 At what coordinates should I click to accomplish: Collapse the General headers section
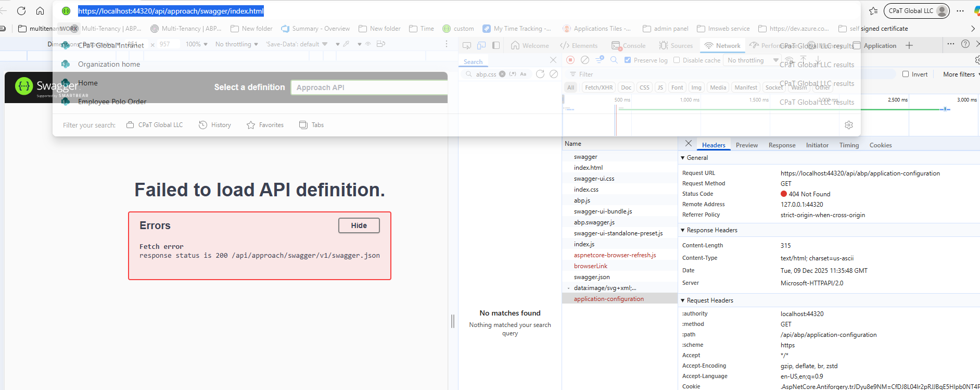click(x=683, y=158)
